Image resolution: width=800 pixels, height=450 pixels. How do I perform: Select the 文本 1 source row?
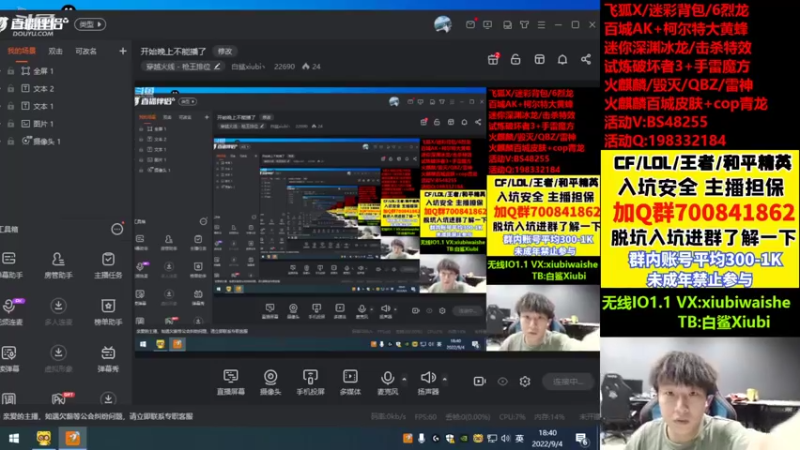click(65, 106)
